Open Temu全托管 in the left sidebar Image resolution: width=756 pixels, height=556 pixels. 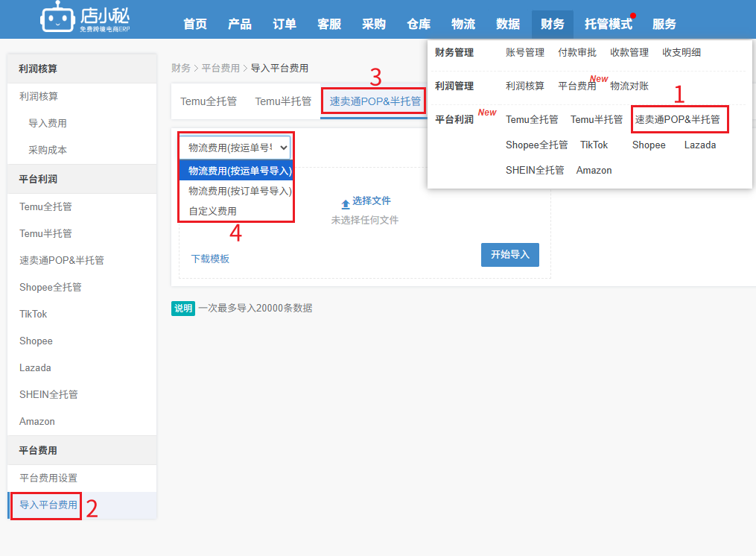click(x=45, y=206)
